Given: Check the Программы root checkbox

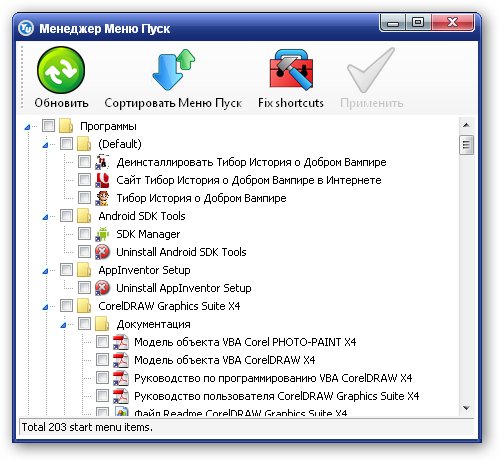Looking at the screenshot, I should click(x=48, y=126).
